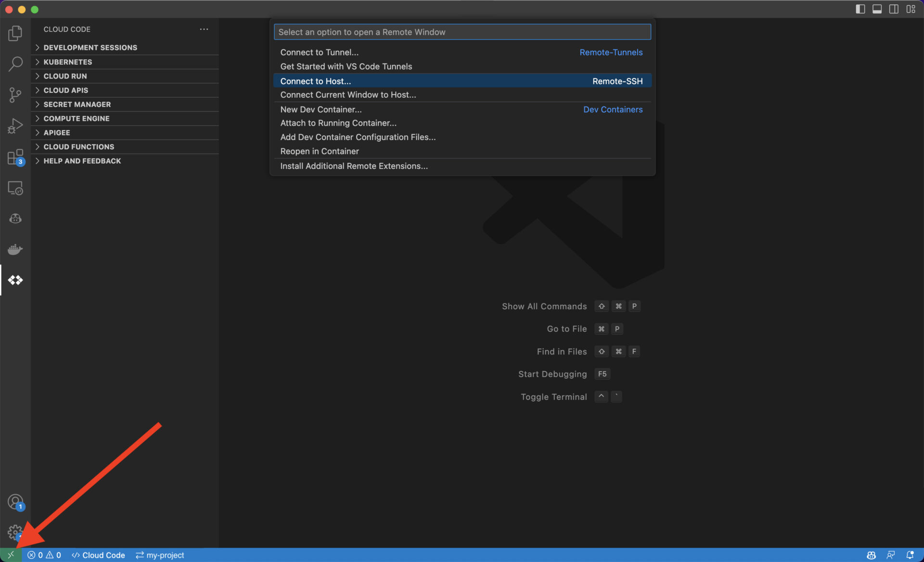Click the Cloud Code status bar item
924x562 pixels.
(x=98, y=555)
